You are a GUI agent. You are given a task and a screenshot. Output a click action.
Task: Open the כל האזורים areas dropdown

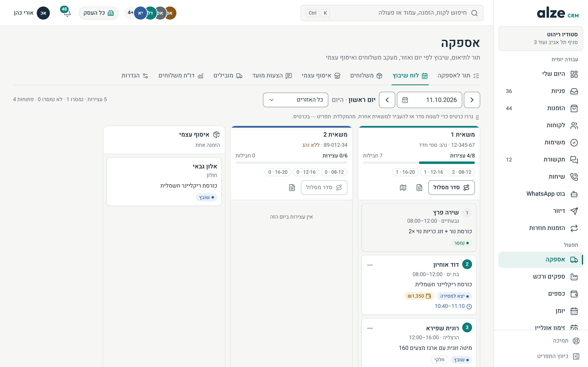click(295, 100)
